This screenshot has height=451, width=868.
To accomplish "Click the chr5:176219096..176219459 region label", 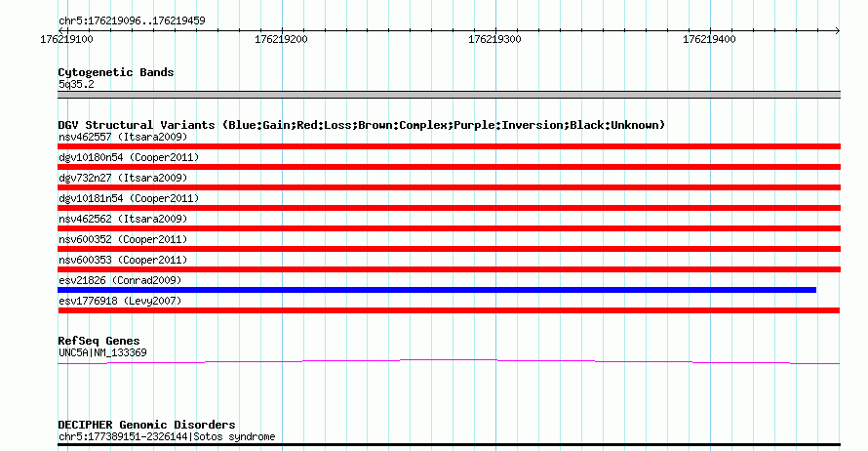I will [132, 20].
